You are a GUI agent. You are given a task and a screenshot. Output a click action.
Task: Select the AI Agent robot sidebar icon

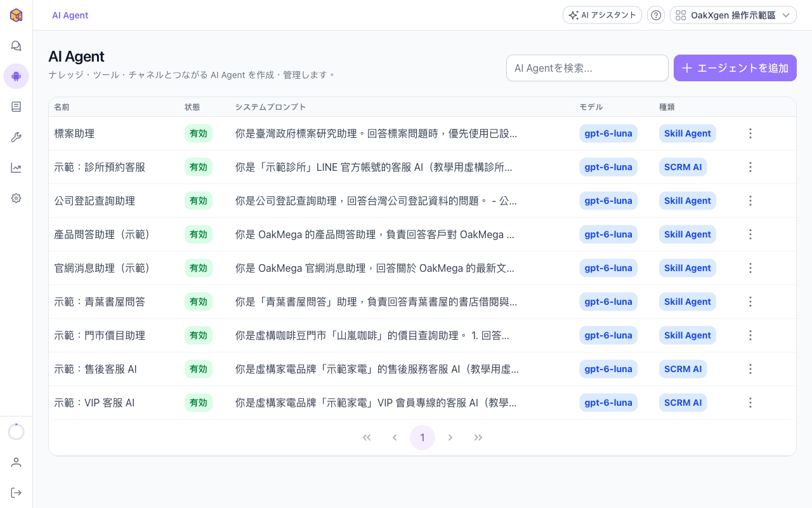click(x=16, y=76)
